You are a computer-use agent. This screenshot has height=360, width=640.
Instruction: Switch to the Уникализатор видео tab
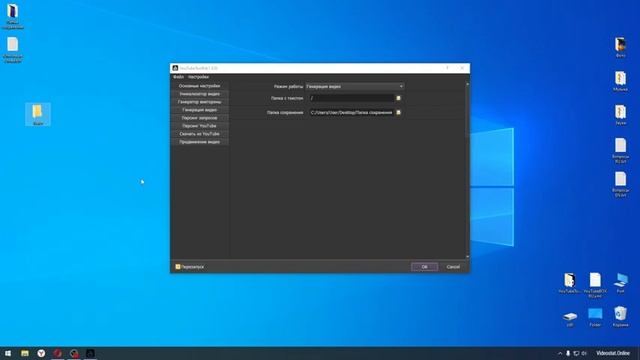tap(200, 94)
